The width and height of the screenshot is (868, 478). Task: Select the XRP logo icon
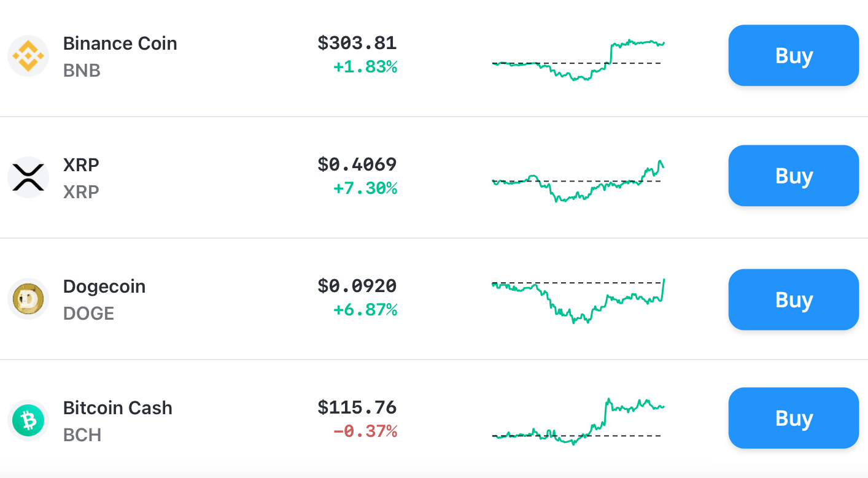(28, 177)
